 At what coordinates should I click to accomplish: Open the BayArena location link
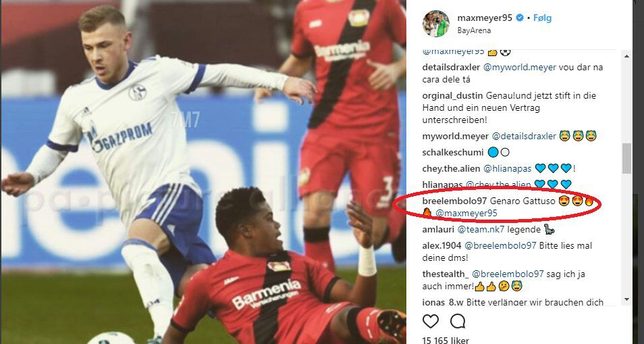point(474,30)
